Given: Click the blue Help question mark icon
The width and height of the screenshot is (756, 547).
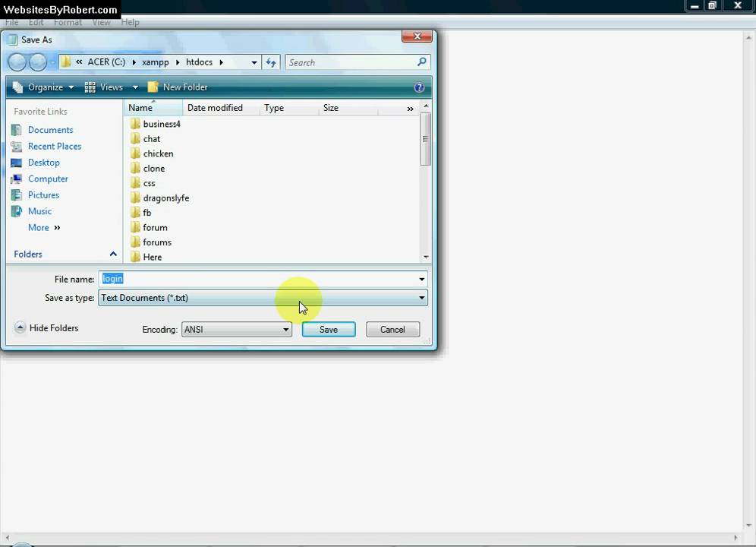Looking at the screenshot, I should tap(419, 87).
